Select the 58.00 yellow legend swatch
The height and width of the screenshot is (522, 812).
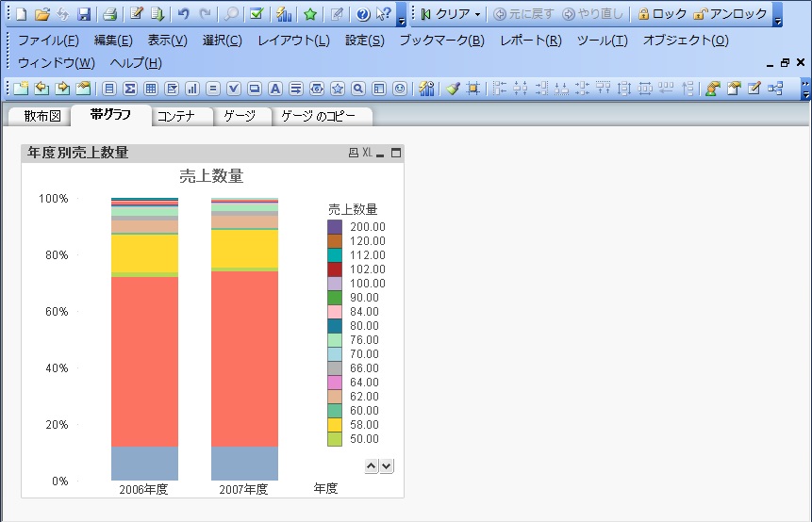coord(335,425)
